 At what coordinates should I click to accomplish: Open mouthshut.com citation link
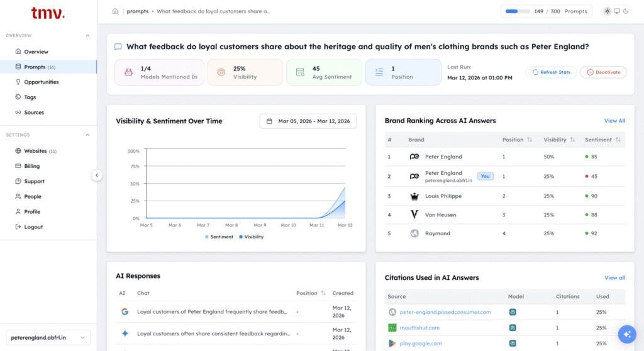pos(419,328)
